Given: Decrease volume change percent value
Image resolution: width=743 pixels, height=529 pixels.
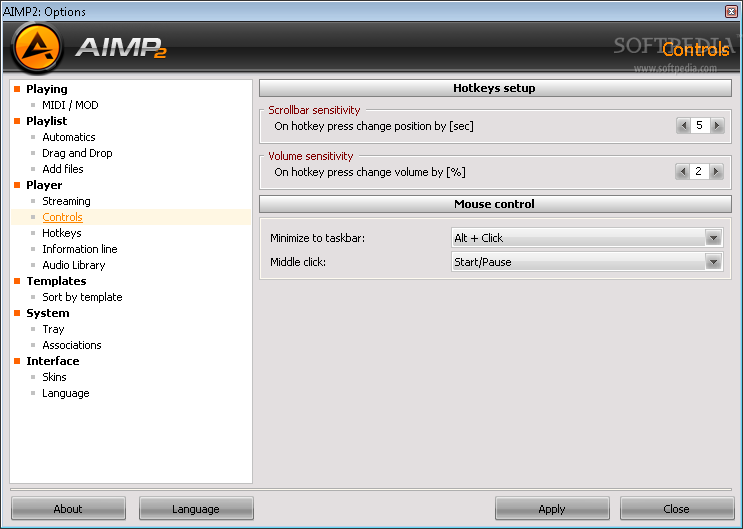Looking at the screenshot, I should pos(682,171).
